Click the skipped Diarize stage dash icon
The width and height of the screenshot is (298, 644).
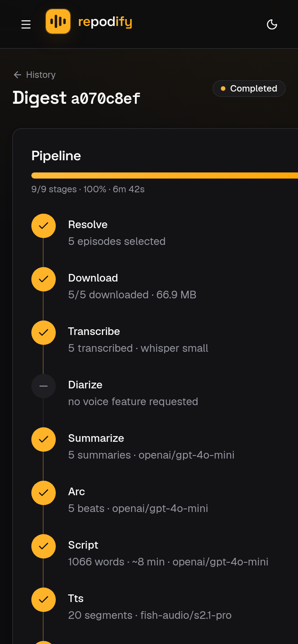(44, 386)
